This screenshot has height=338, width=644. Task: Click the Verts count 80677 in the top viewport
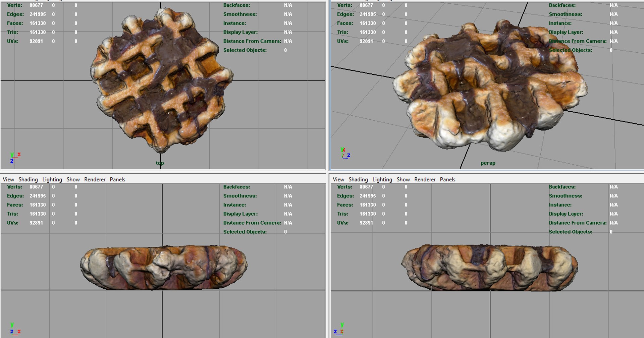36,5
